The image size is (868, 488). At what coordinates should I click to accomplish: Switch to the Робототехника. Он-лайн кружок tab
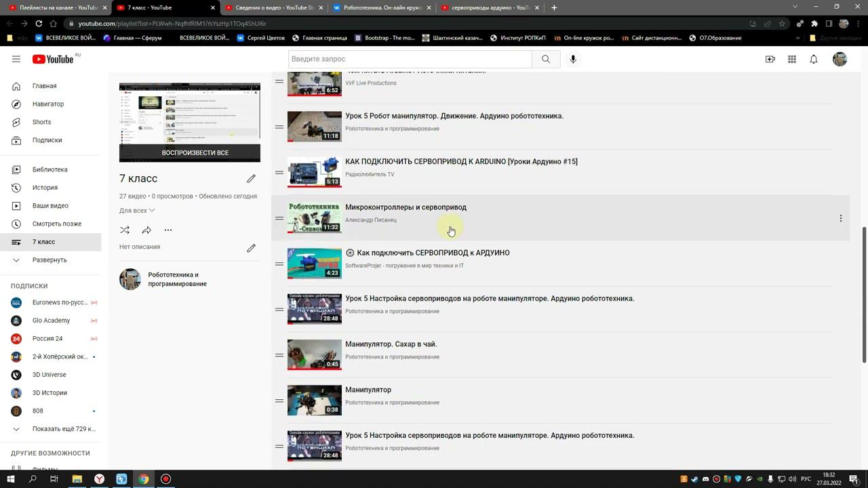[380, 7]
